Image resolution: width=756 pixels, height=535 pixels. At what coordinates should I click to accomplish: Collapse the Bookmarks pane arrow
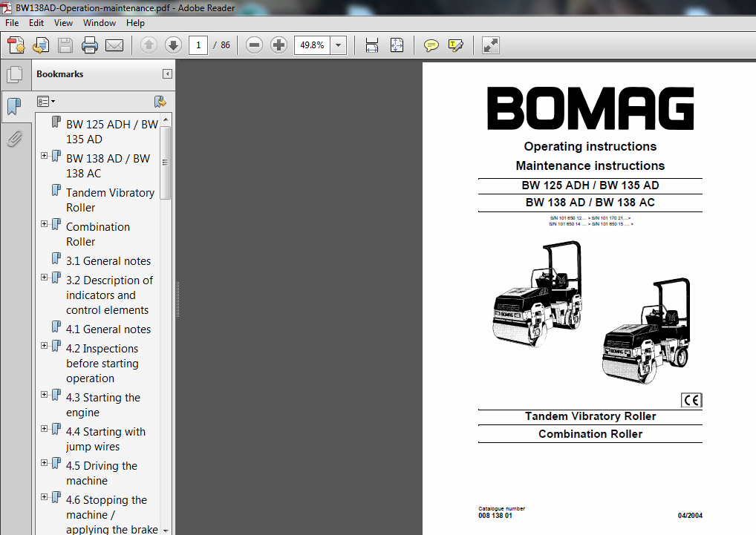[167, 73]
